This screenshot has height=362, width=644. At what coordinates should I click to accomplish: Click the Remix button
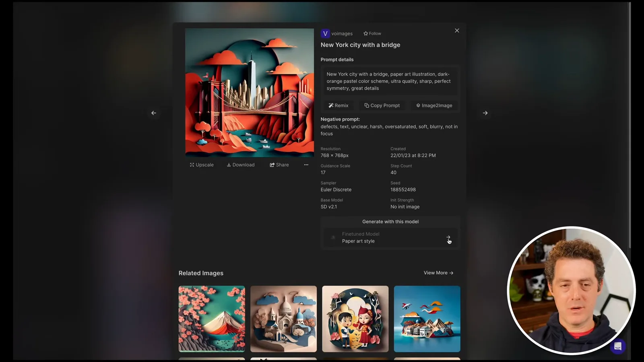[x=339, y=105]
